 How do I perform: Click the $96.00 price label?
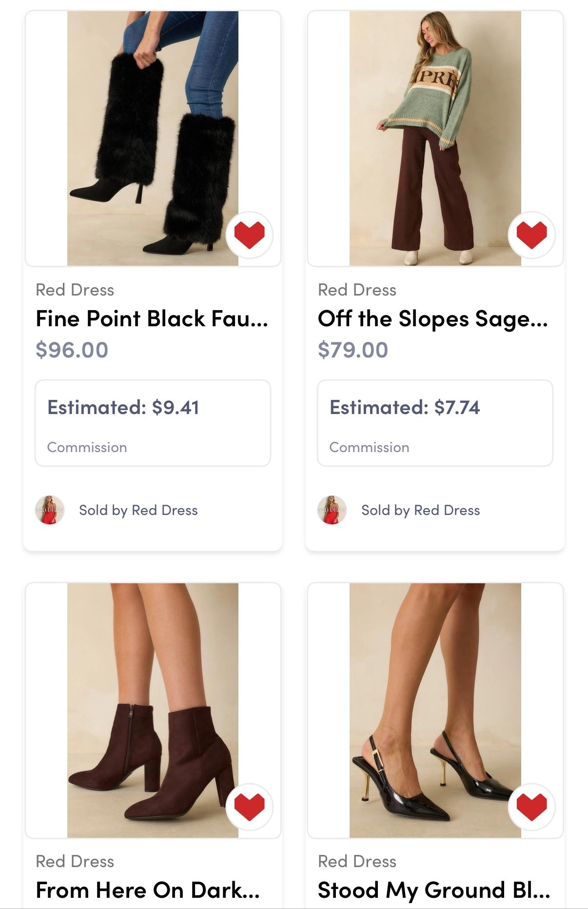tap(72, 350)
